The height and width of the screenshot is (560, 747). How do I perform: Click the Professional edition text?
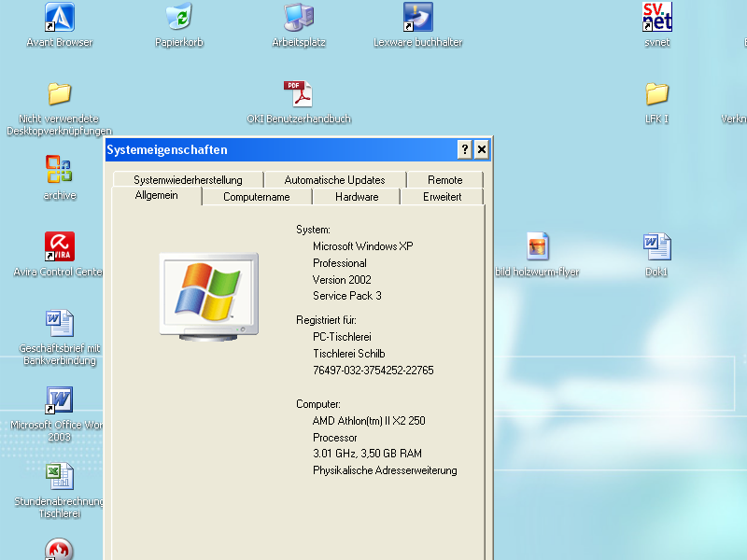pyautogui.click(x=340, y=263)
